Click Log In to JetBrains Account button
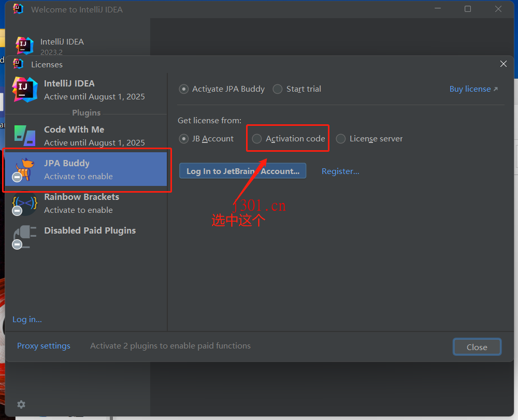The height and width of the screenshot is (420, 518). click(x=243, y=171)
